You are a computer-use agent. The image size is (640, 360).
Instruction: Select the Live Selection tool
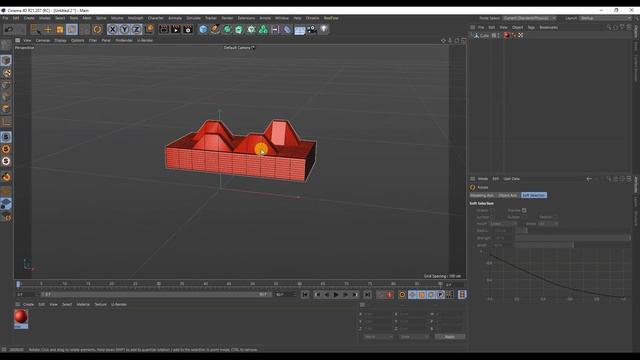point(36,29)
